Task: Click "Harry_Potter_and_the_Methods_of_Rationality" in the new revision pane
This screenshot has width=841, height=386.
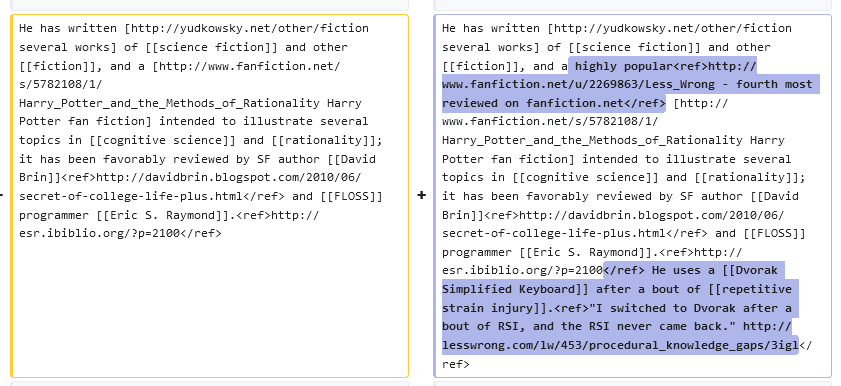Action: click(592, 140)
